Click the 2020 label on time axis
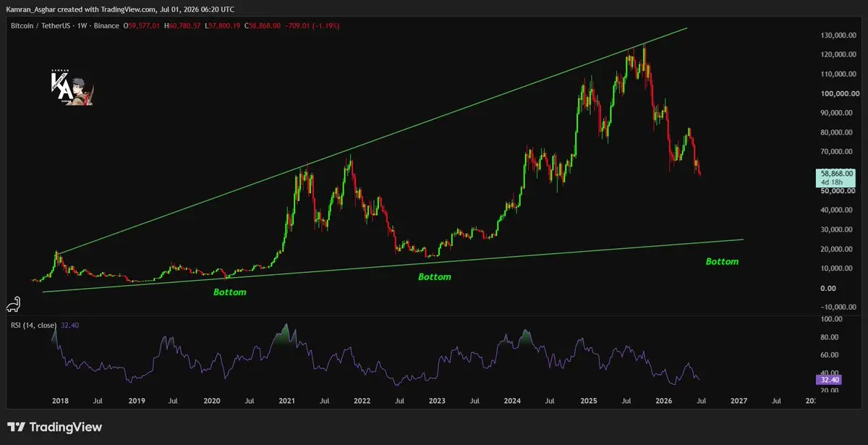 212,399
